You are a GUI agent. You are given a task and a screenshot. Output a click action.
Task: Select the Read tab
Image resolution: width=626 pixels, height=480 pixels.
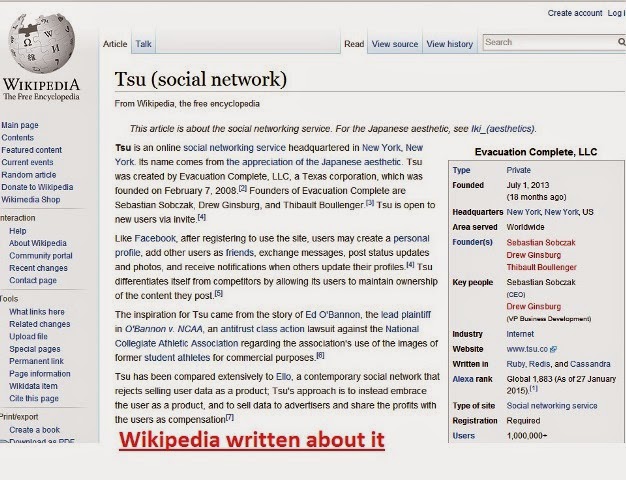click(354, 44)
